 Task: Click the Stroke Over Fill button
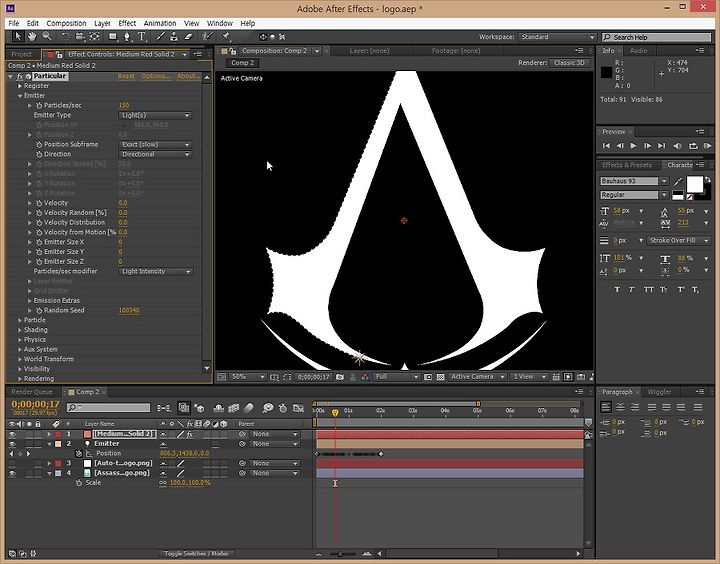[x=678, y=241]
